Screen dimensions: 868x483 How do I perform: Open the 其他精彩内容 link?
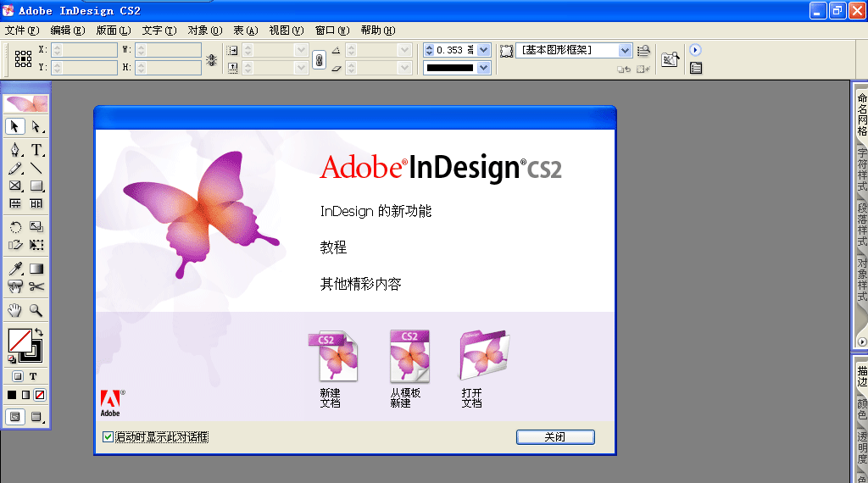(360, 284)
